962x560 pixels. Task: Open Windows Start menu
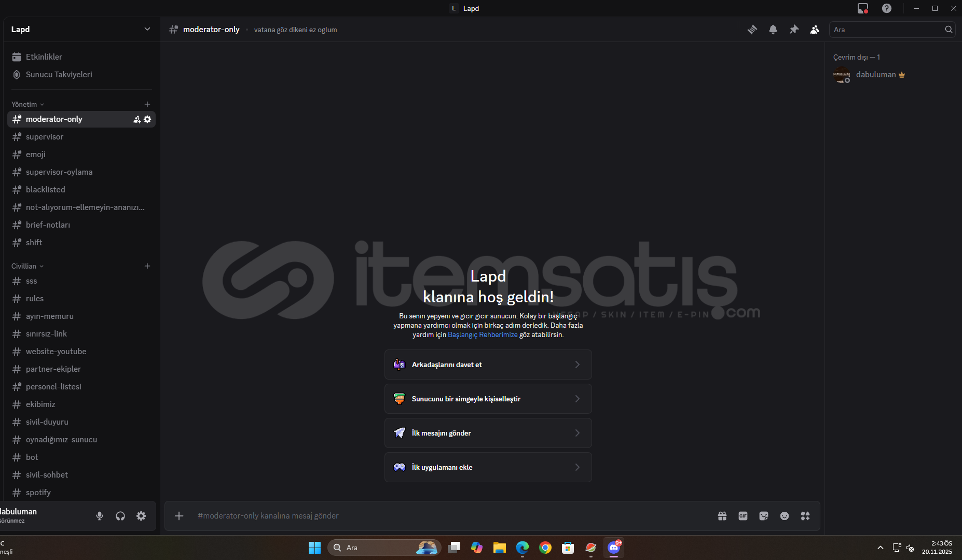[x=315, y=548]
